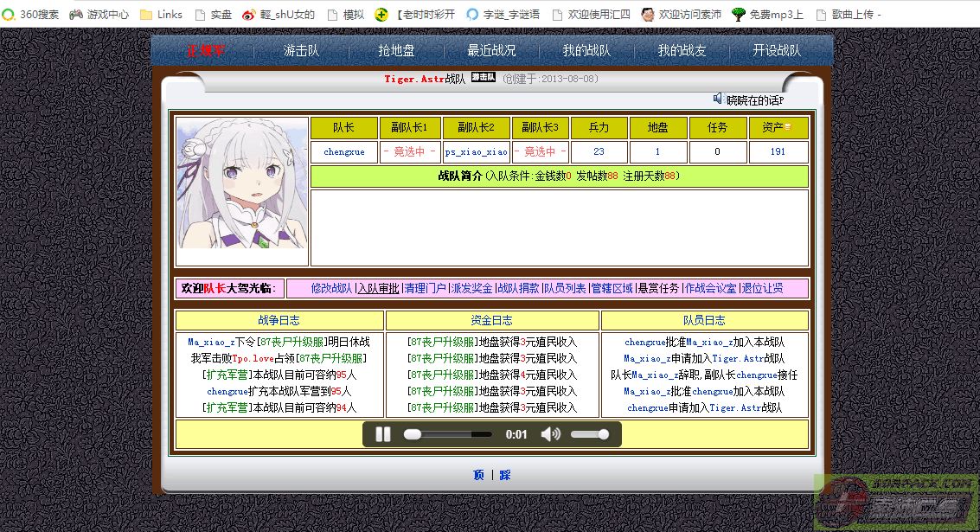Click the 资产 value 191
The width and height of the screenshot is (980, 532).
(x=778, y=151)
